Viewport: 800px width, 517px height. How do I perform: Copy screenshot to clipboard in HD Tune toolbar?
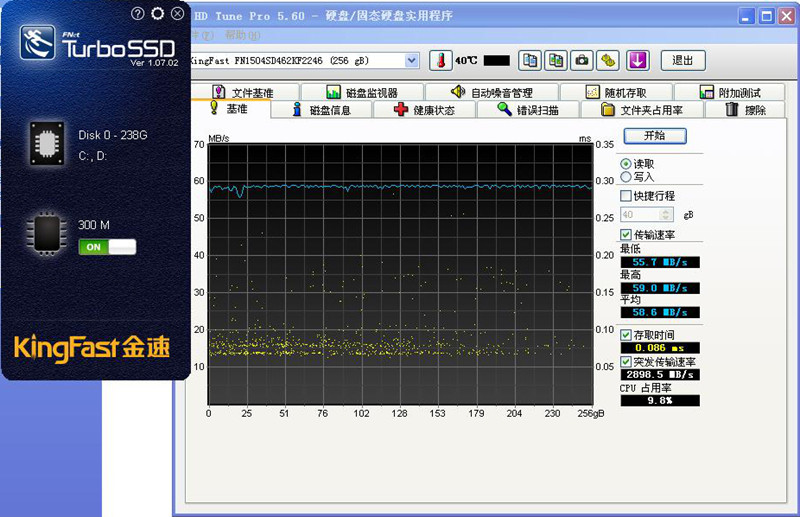pyautogui.click(x=556, y=60)
